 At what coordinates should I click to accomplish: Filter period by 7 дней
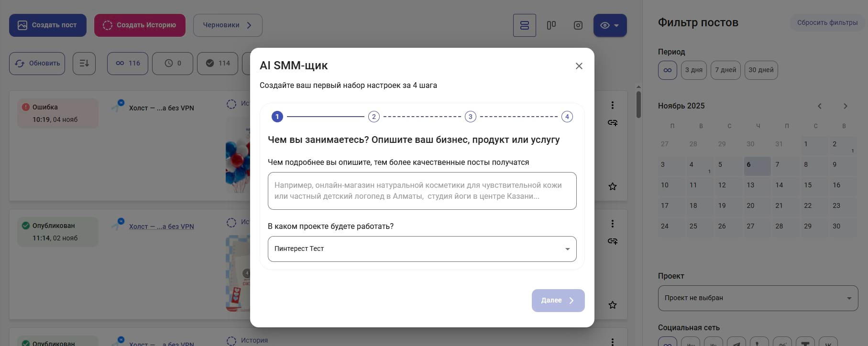725,70
